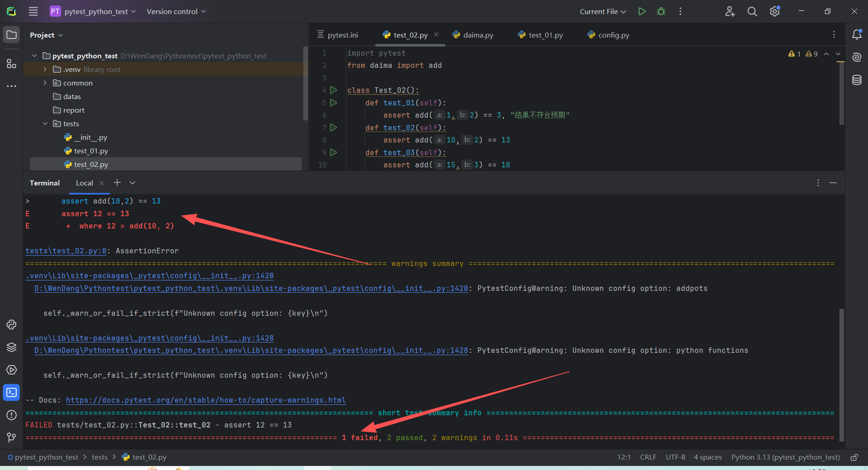Image resolution: width=868 pixels, height=470 pixels.
Task: Open Code With Me user icon
Action: (x=730, y=11)
